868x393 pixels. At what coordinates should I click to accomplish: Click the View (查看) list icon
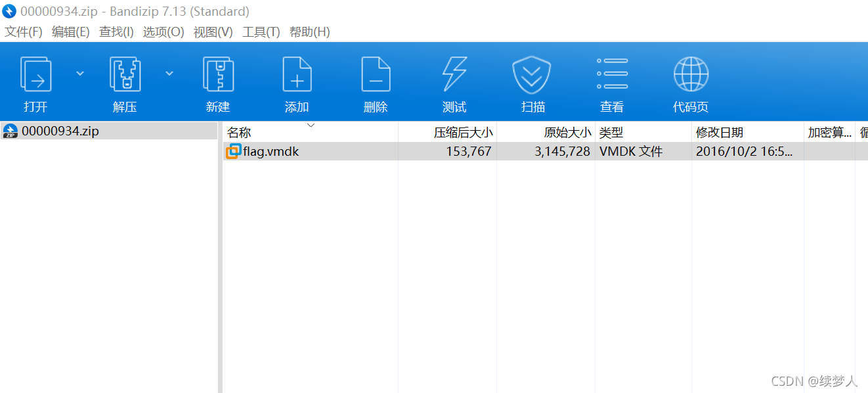click(612, 74)
